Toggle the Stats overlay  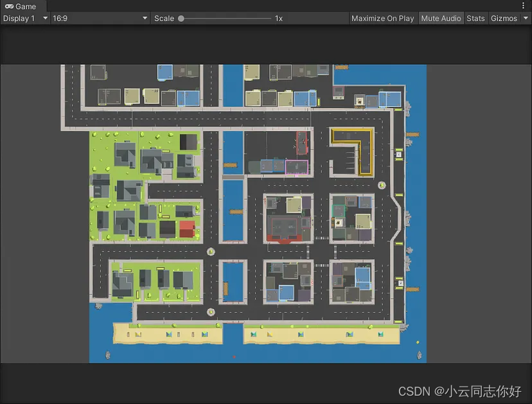pos(475,19)
